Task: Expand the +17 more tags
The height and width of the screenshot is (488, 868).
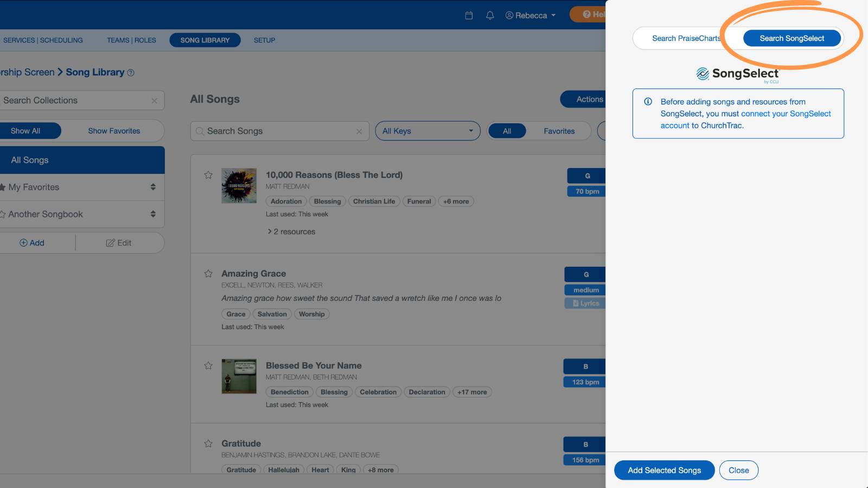Action: [472, 392]
